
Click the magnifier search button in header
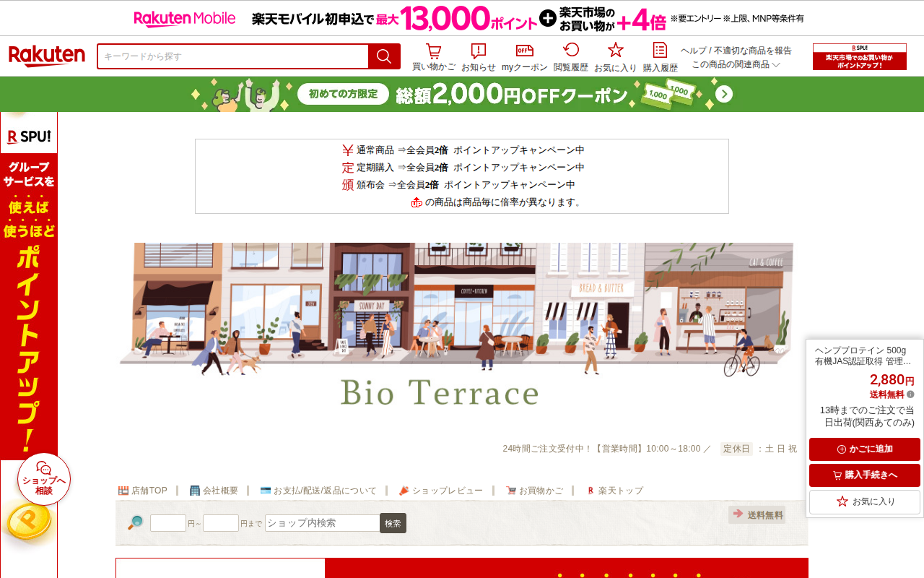[x=384, y=56]
